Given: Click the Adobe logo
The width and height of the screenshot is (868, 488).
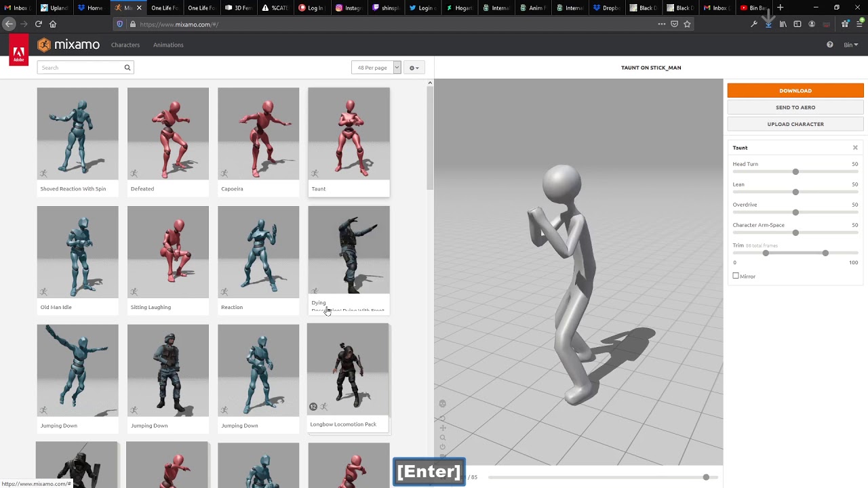Looking at the screenshot, I should [x=19, y=50].
